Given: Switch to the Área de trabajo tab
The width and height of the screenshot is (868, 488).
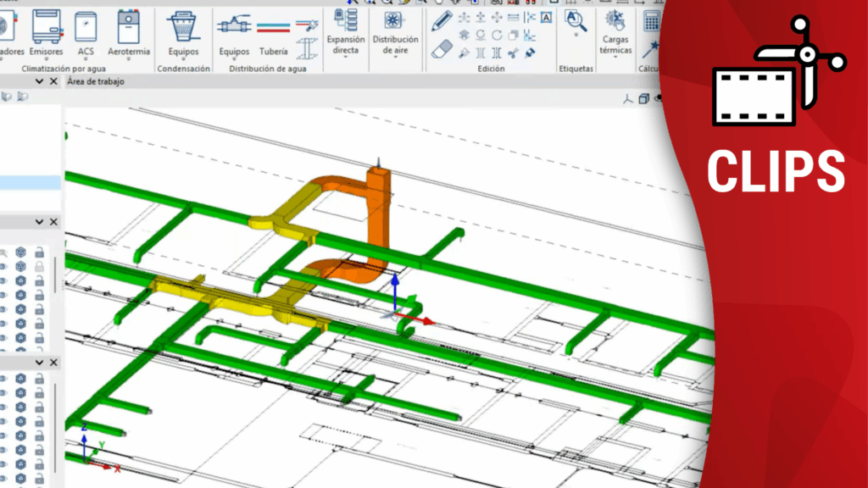Looking at the screenshot, I should (x=95, y=81).
